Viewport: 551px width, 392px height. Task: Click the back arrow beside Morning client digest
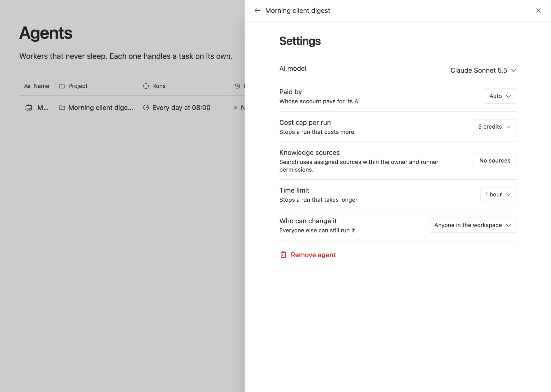pyautogui.click(x=257, y=11)
